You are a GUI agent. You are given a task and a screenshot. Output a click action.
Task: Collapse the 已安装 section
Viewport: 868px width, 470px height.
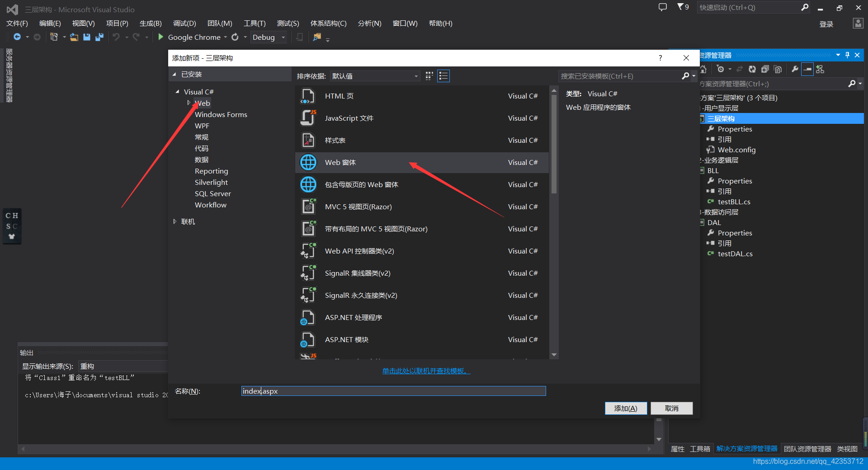[x=175, y=74]
